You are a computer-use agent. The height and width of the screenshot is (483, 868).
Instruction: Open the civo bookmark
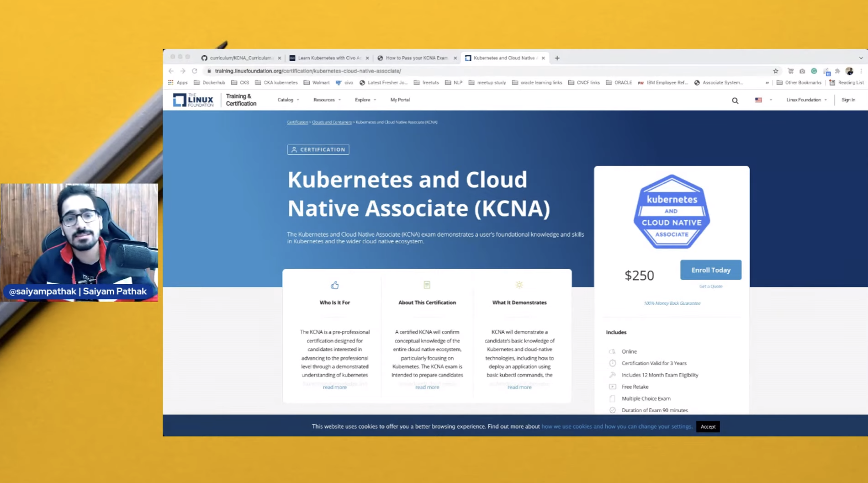pyautogui.click(x=344, y=83)
